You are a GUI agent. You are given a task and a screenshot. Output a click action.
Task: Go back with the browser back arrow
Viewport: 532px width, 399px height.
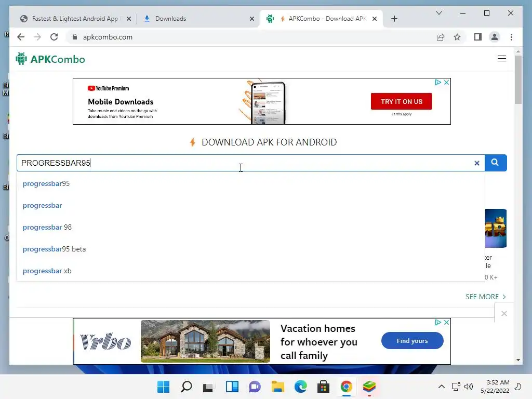click(21, 37)
